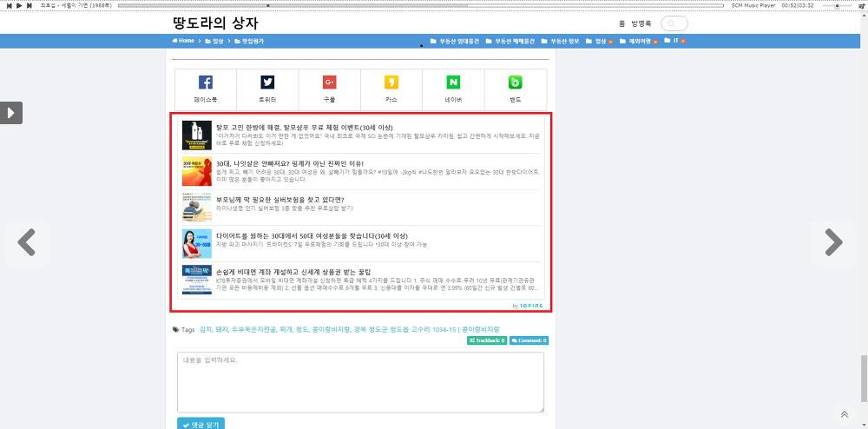Open the 돼지 tag
This screenshot has width=868, height=429.
(x=222, y=329)
